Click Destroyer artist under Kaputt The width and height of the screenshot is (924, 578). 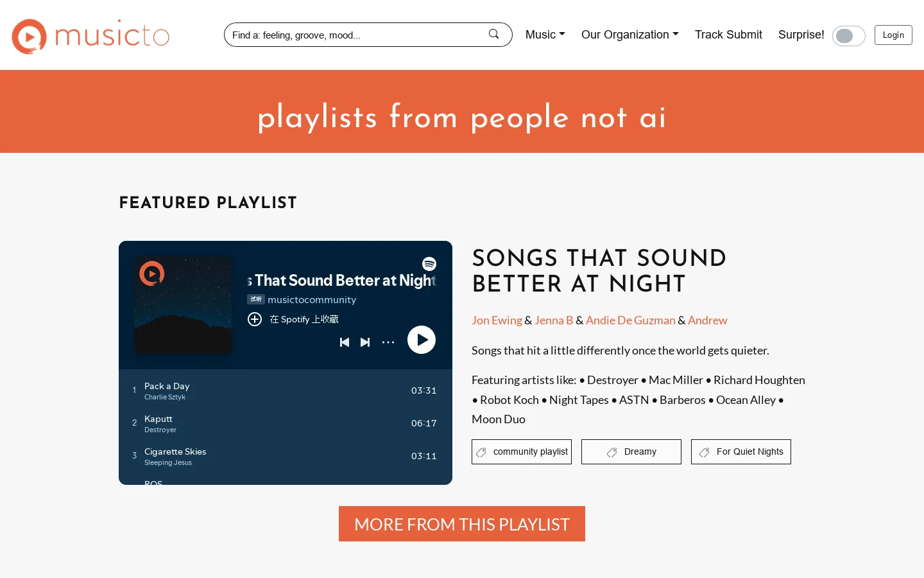click(x=160, y=430)
